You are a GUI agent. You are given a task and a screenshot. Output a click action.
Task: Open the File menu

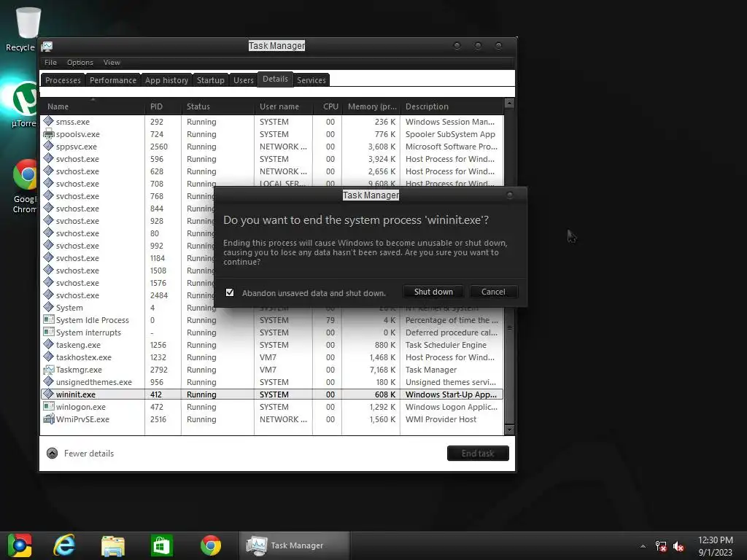(x=50, y=63)
